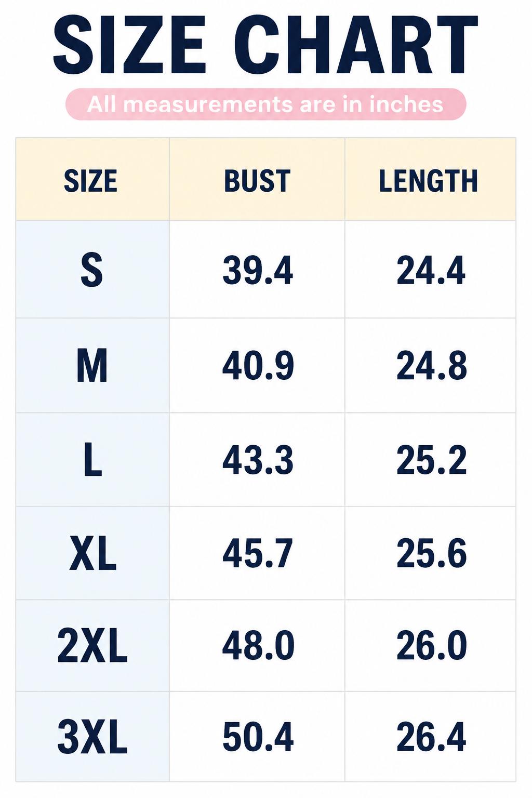Click the 50.4 bust value
The height and width of the screenshot is (798, 532).
pyautogui.click(x=258, y=737)
